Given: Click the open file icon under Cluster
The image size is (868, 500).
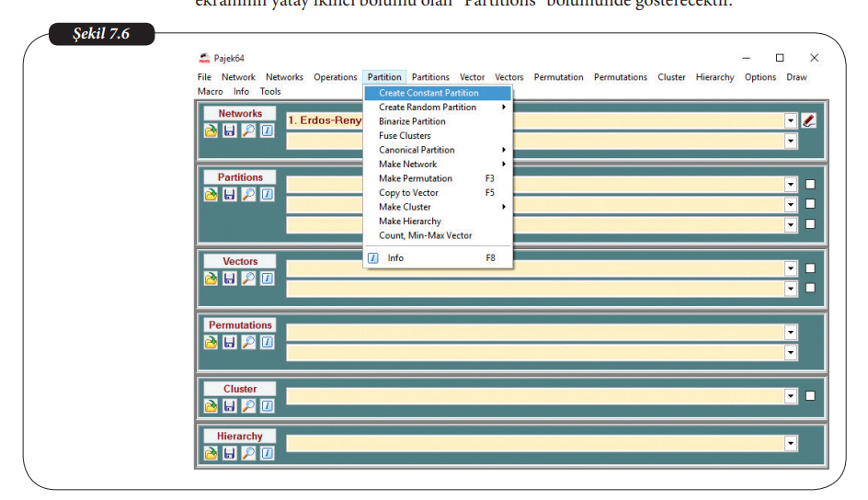Looking at the screenshot, I should [x=211, y=405].
